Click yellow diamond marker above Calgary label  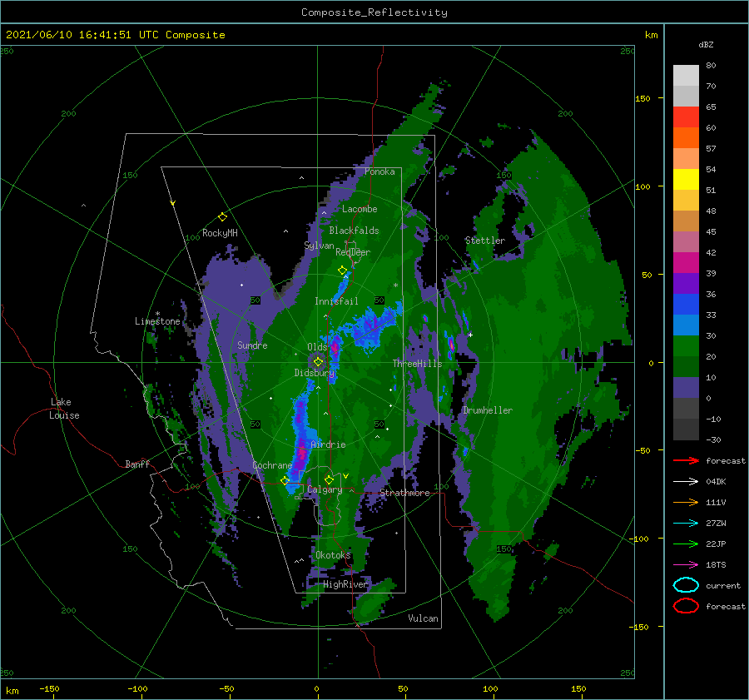coord(329,479)
